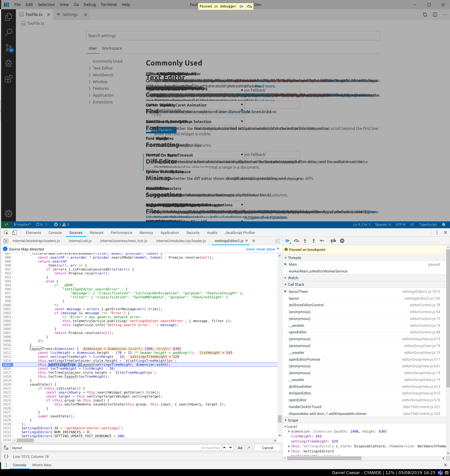Step over next function call in DevTools
The height and width of the screenshot is (476, 450).
[x=296, y=241]
